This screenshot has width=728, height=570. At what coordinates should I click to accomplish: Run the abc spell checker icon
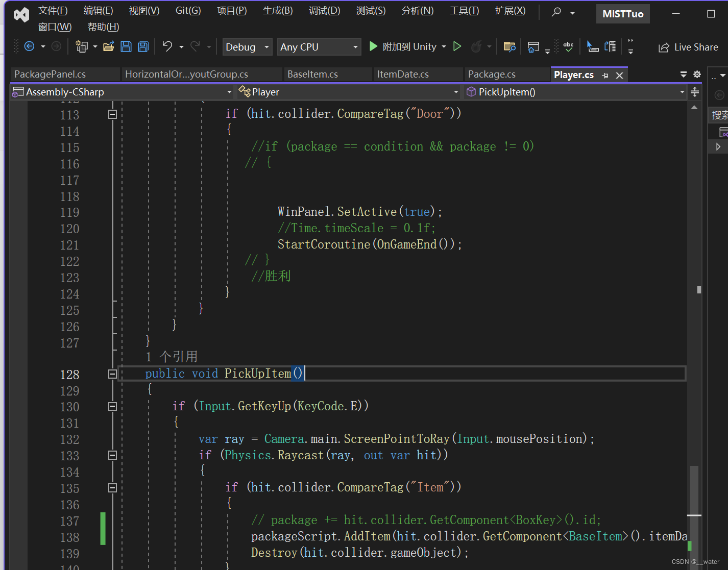coord(568,46)
